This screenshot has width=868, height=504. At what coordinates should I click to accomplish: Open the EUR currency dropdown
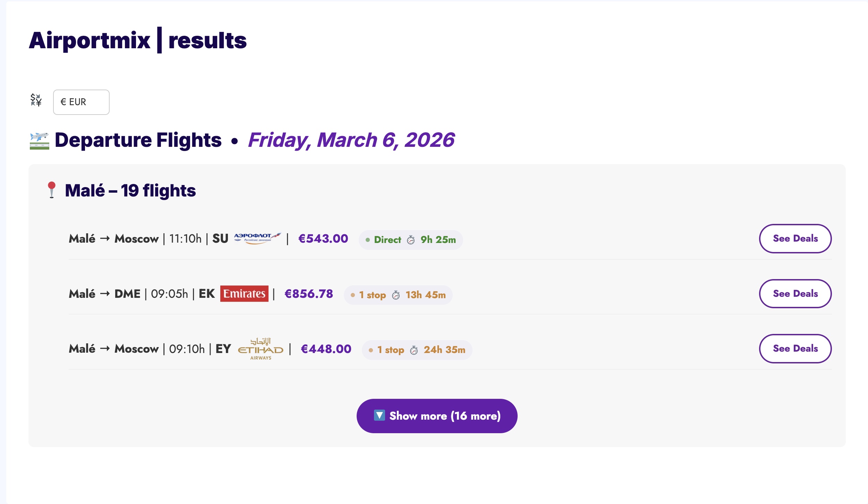[81, 102]
